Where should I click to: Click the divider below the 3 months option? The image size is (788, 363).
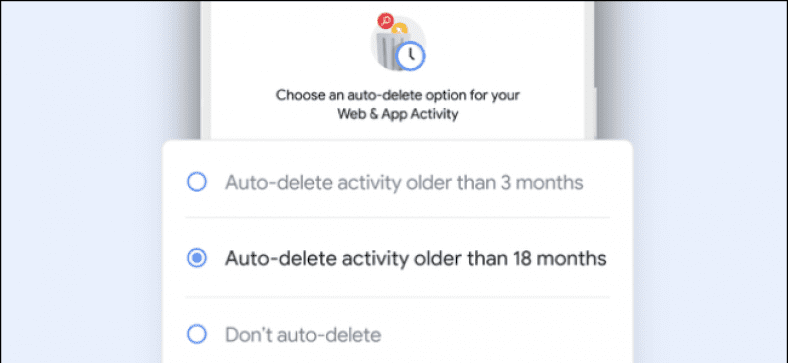click(x=398, y=218)
